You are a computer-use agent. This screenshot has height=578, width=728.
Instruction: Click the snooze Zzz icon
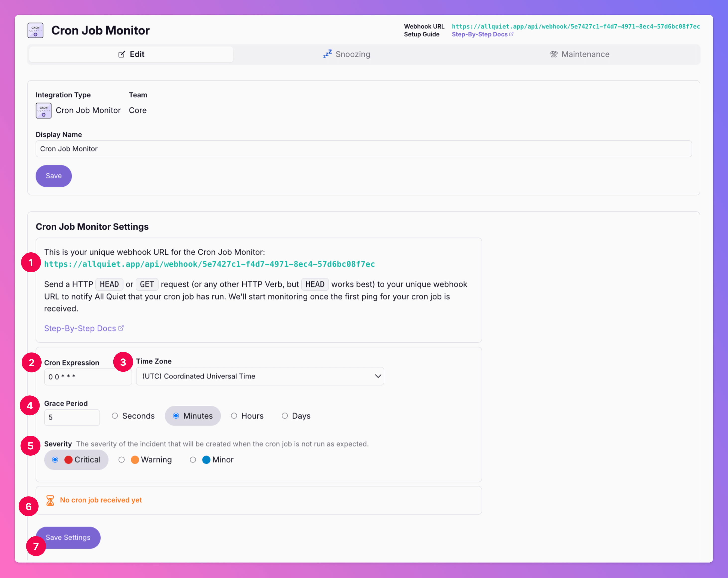[327, 54]
